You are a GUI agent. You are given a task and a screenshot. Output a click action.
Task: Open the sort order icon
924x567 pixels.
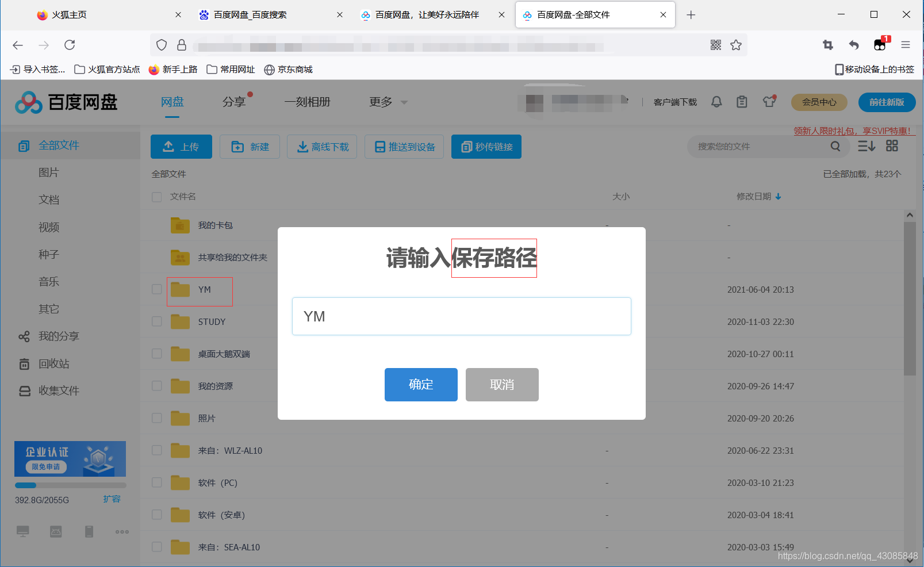(867, 146)
